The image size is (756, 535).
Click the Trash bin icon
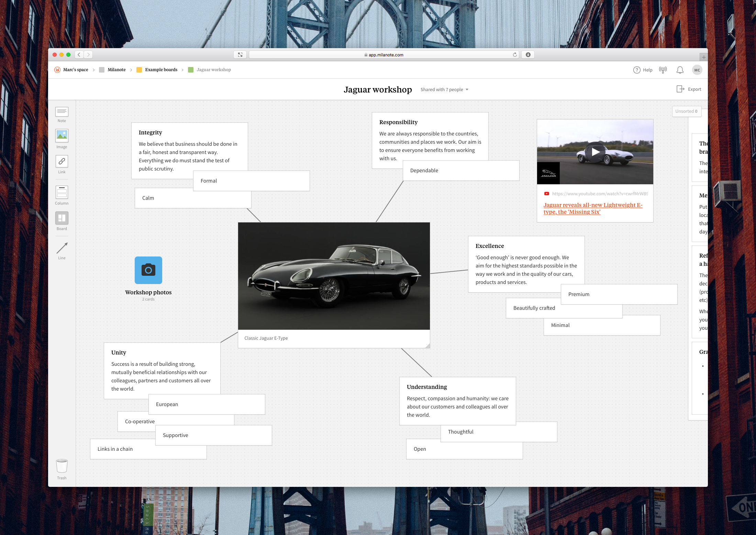point(62,466)
